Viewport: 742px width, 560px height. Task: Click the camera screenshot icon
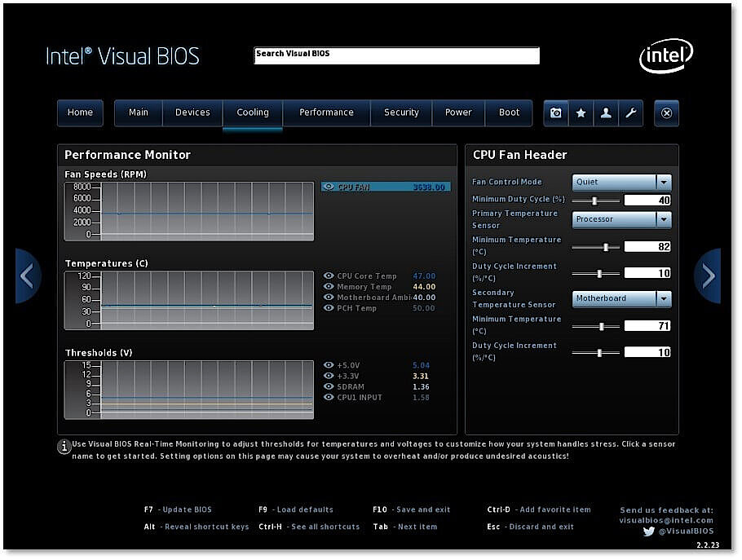point(556,113)
